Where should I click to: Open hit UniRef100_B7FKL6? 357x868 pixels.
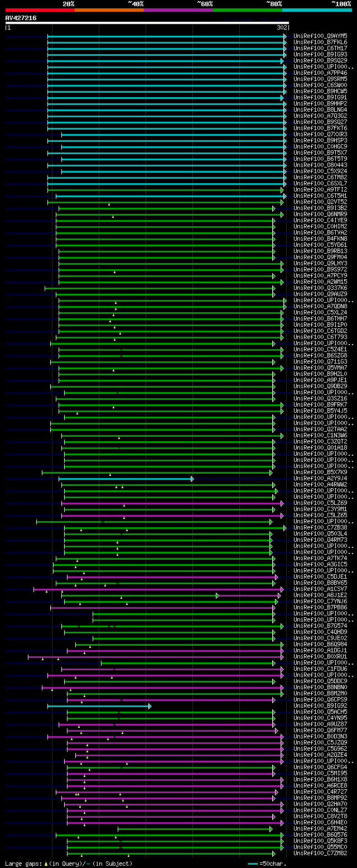pyautogui.click(x=321, y=42)
